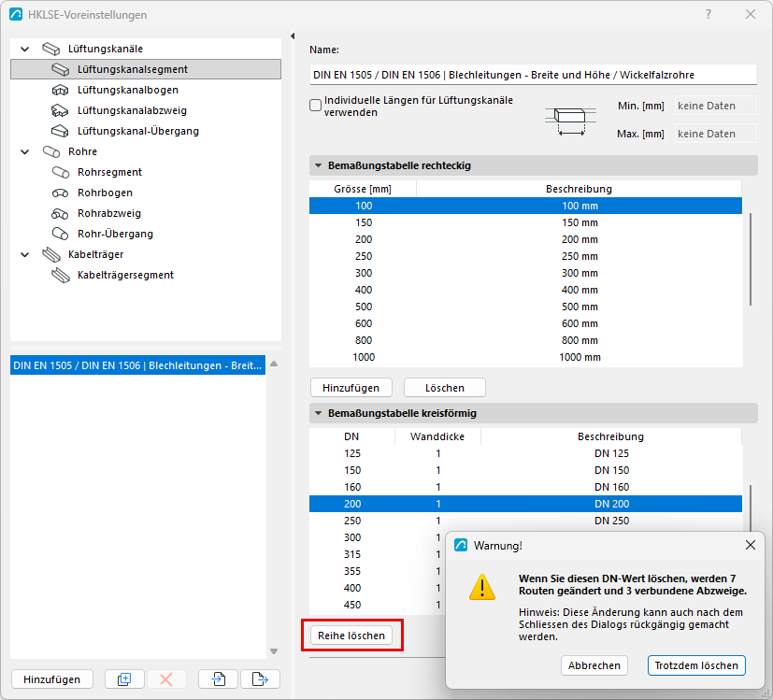Click Abbrechen in the warning dialog

(x=594, y=665)
